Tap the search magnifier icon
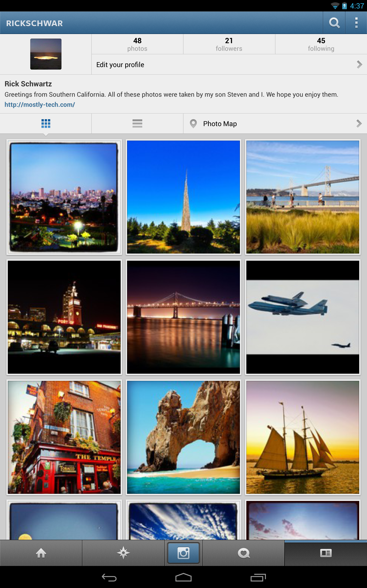Viewport: 367px width, 588px height. [x=334, y=23]
